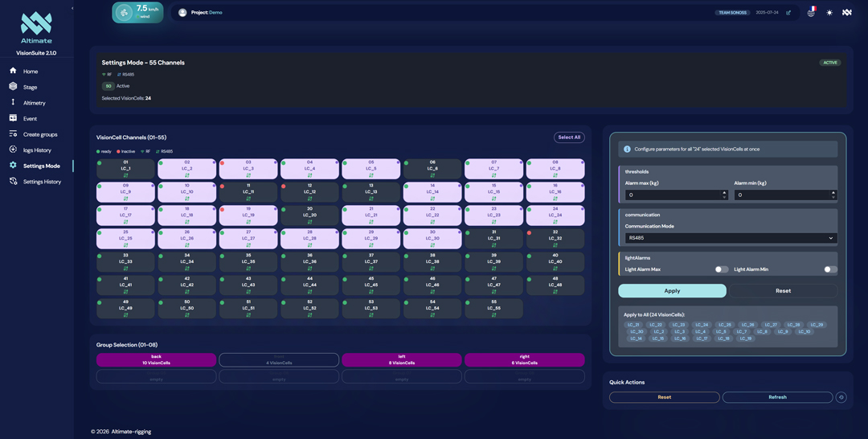Click the Select All button
868x439 pixels.
pos(568,137)
